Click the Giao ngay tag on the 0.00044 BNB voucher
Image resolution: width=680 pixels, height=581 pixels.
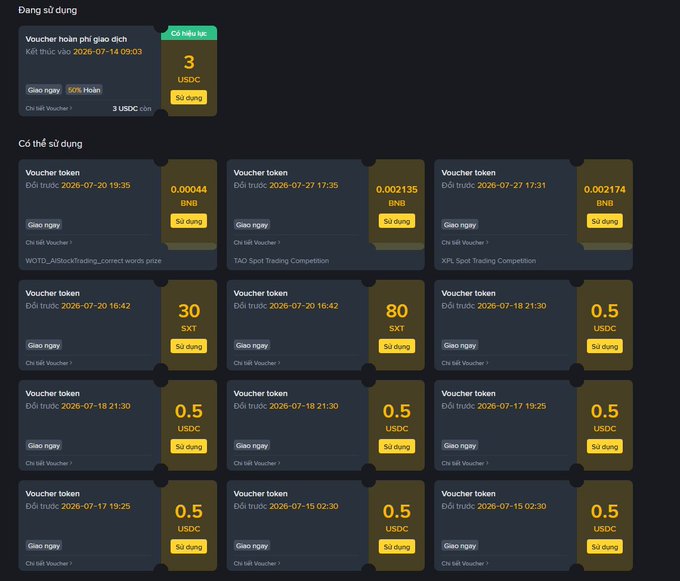click(x=44, y=225)
